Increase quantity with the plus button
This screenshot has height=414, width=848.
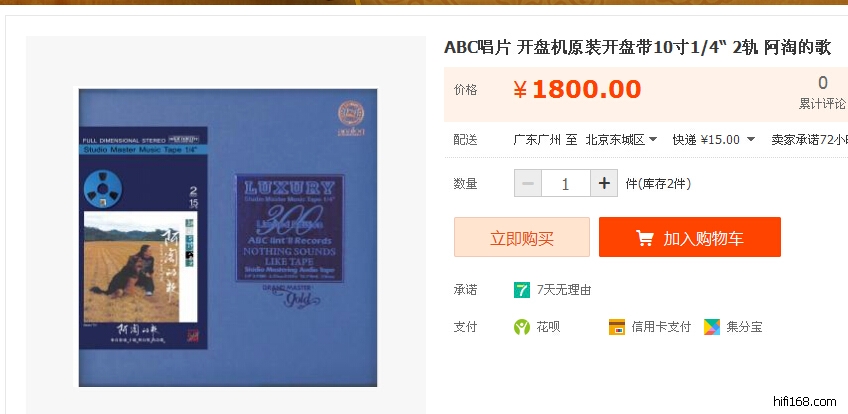point(604,183)
